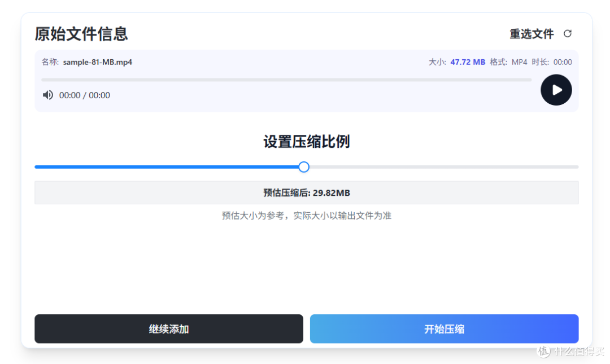This screenshot has height=364, width=610.
Task: Click the file name sample-81-MB.mp4
Action: (x=98, y=62)
